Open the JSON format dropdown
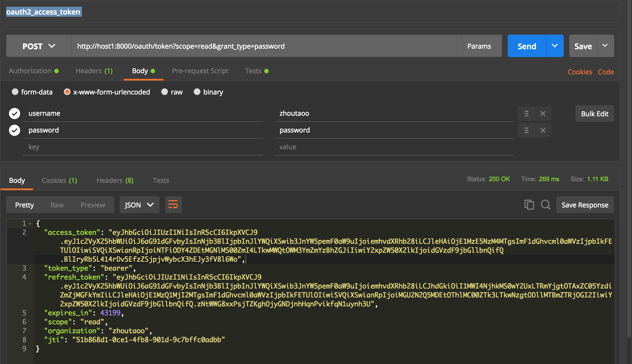Viewport: 632px width, 364px height. coord(139,205)
